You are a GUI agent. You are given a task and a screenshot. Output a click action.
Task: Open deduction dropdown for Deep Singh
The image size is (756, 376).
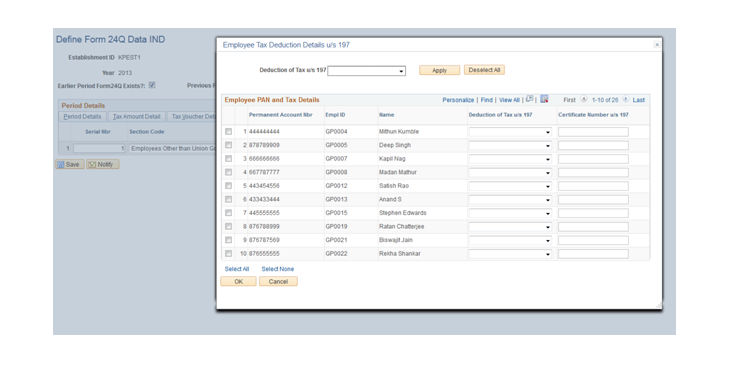tap(510, 146)
